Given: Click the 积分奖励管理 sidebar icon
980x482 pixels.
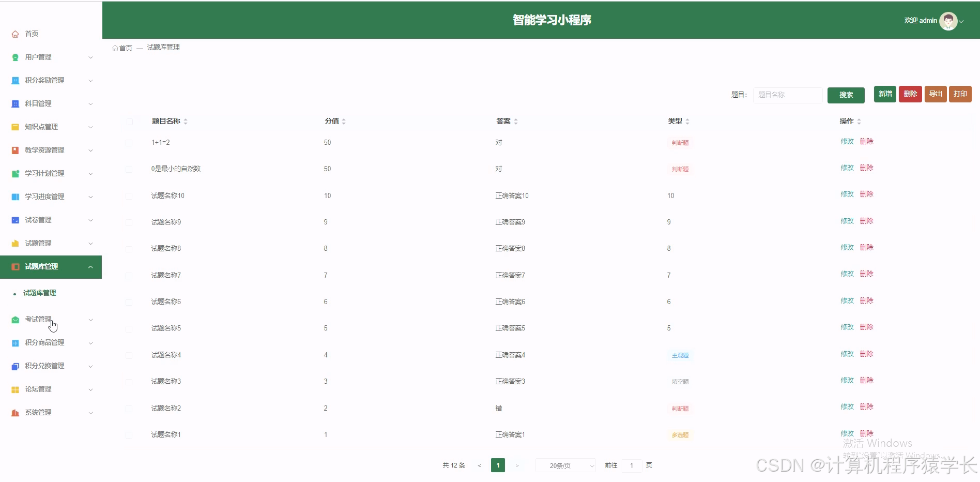Looking at the screenshot, I should pyautogui.click(x=14, y=80).
